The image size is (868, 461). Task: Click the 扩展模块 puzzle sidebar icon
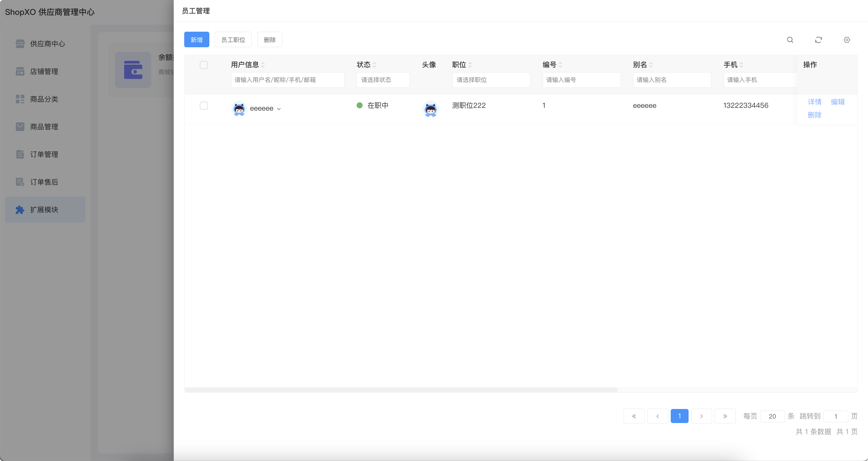tap(20, 210)
